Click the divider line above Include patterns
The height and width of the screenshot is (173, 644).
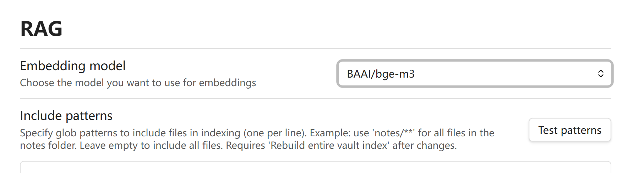[x=315, y=99]
